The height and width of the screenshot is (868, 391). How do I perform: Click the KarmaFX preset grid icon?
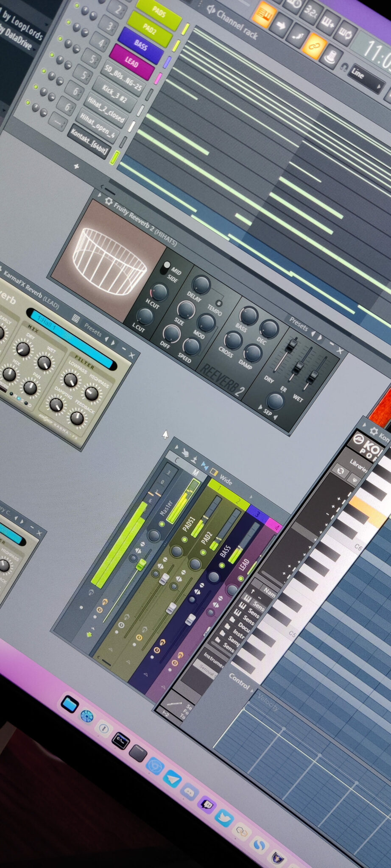tap(76, 318)
